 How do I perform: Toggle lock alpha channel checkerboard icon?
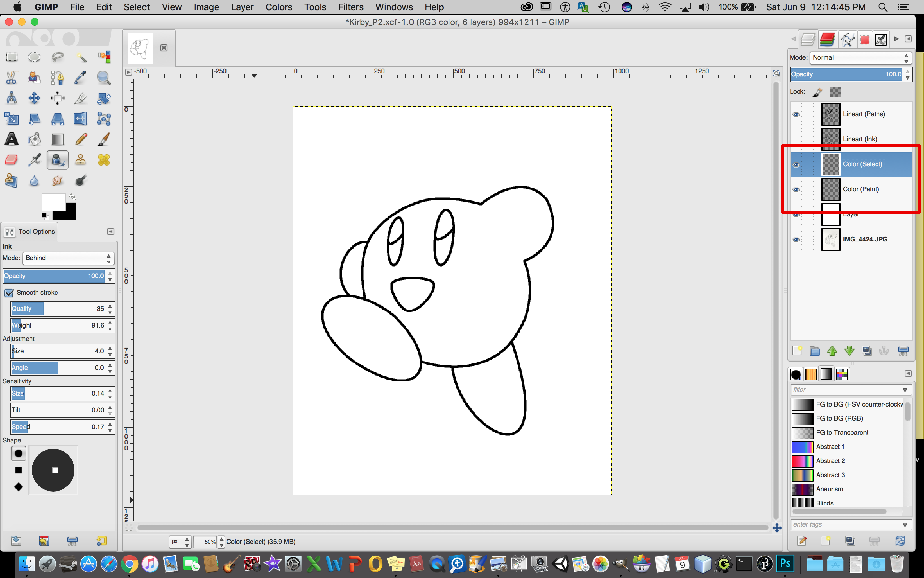[835, 92]
